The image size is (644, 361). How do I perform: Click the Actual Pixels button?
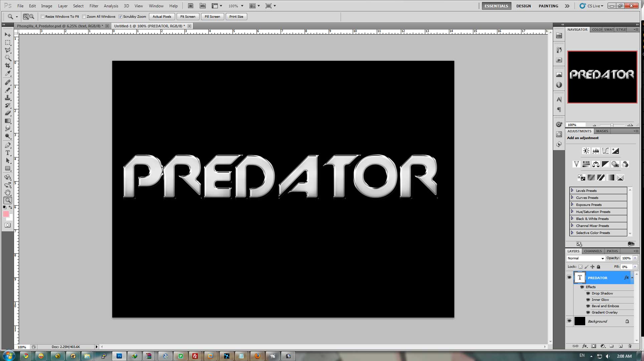(x=162, y=16)
